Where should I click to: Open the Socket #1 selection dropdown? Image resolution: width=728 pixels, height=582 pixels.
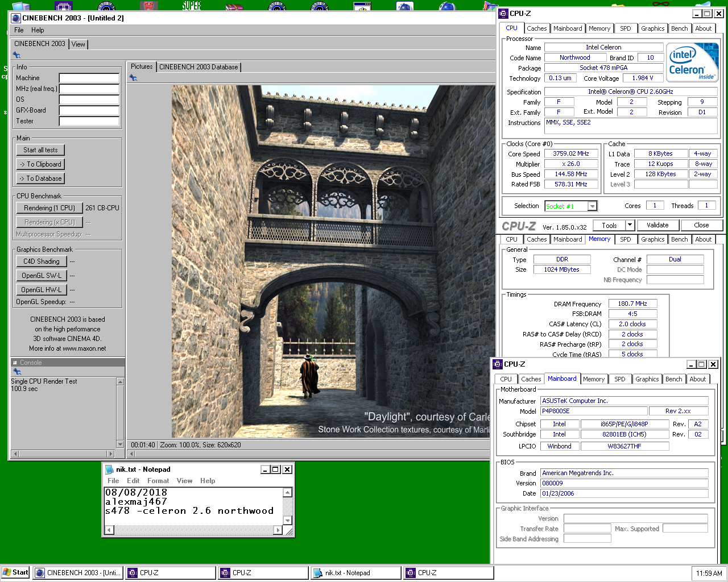point(593,206)
